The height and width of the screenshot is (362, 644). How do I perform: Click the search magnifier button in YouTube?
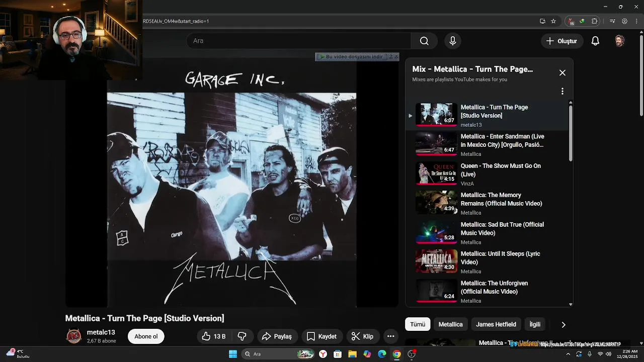click(424, 41)
